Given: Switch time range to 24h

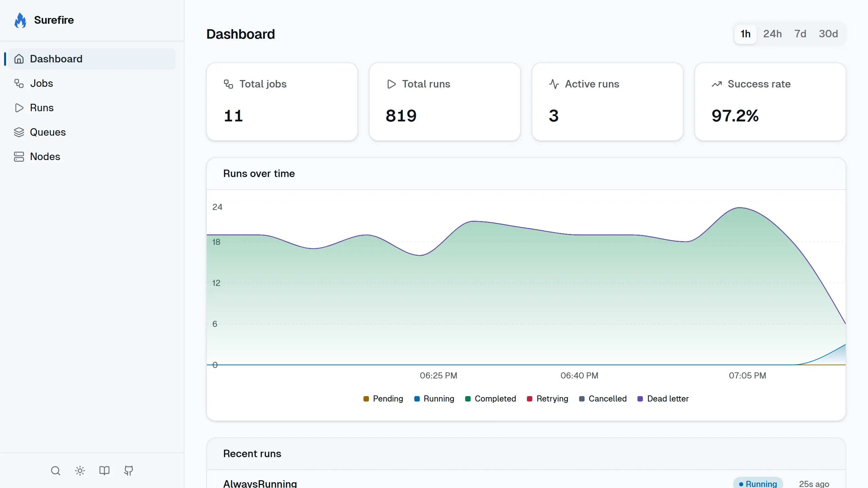Looking at the screenshot, I should click(x=772, y=34).
